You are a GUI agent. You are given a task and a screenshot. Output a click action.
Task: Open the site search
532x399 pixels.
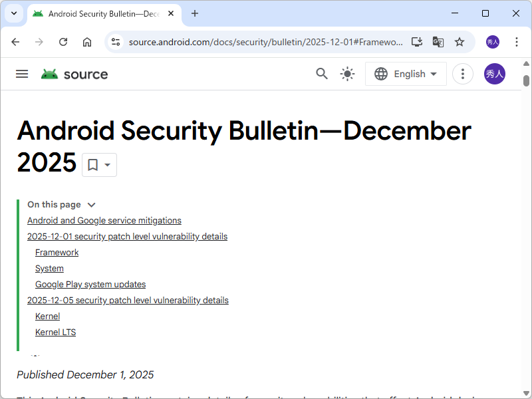pos(322,74)
